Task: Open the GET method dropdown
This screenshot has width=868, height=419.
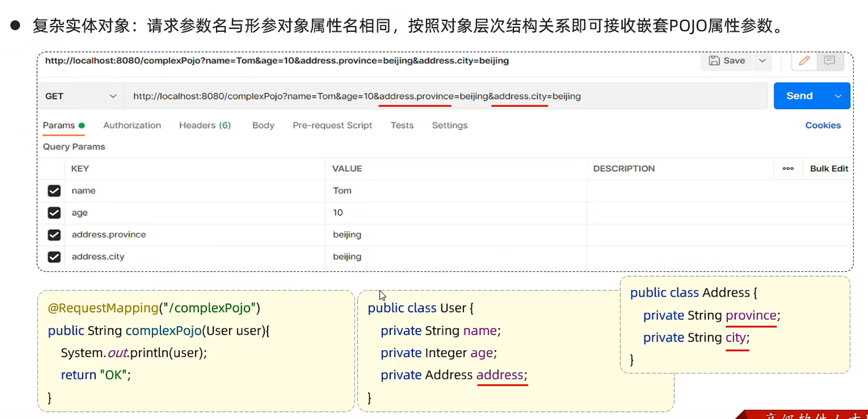Action: click(x=81, y=96)
